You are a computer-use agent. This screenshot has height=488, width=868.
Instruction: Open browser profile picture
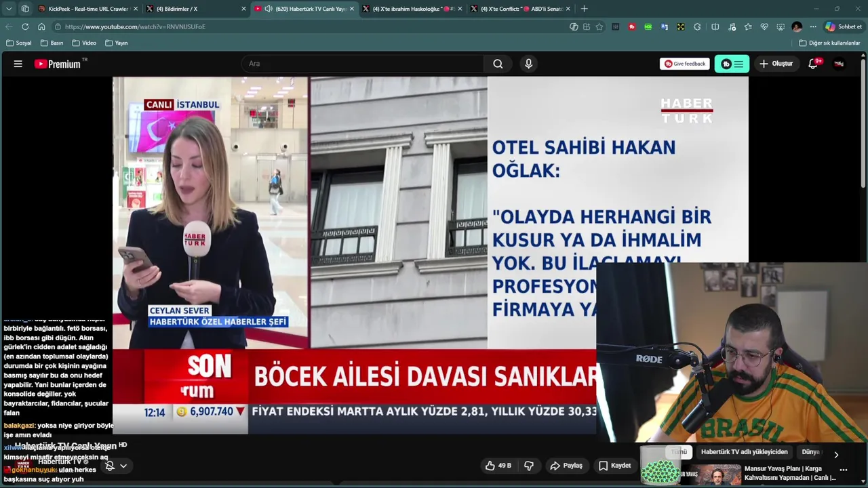[797, 26]
